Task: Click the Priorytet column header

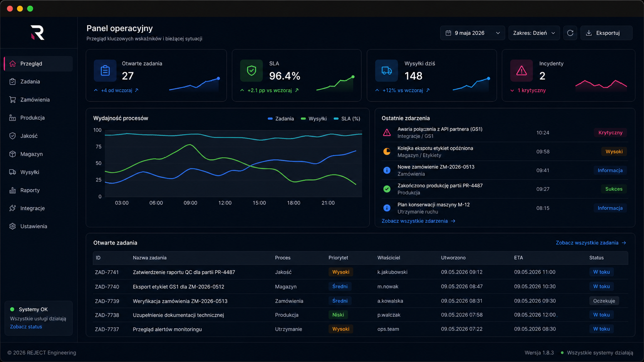Action: coord(338,258)
